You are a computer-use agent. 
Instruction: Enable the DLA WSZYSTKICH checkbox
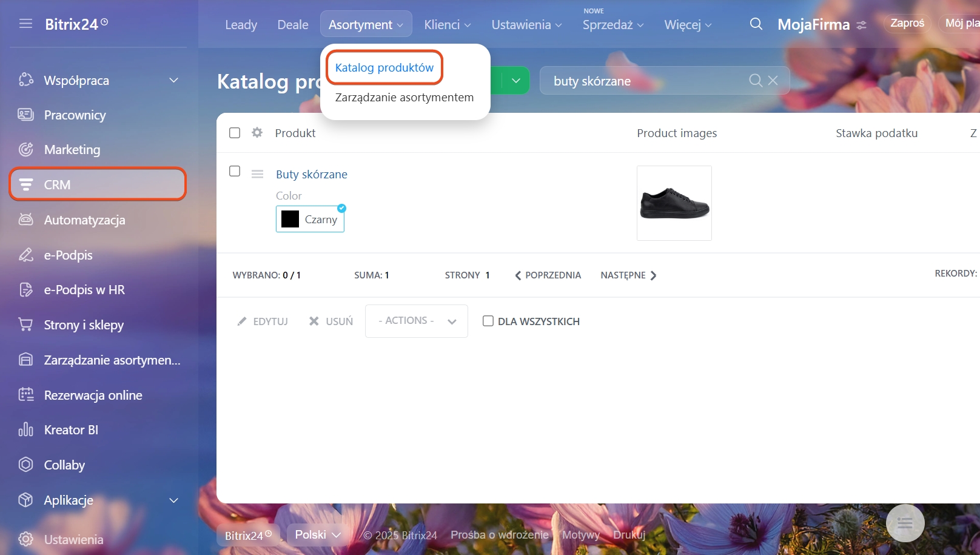click(488, 321)
